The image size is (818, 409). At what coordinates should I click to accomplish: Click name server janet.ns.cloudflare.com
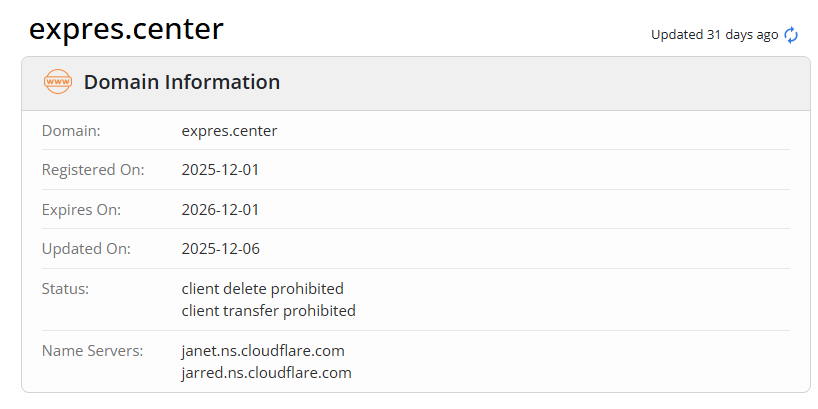(x=263, y=351)
